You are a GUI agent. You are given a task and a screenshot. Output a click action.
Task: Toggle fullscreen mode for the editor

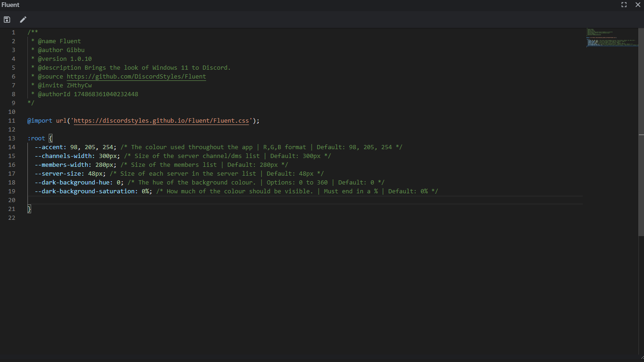(624, 5)
